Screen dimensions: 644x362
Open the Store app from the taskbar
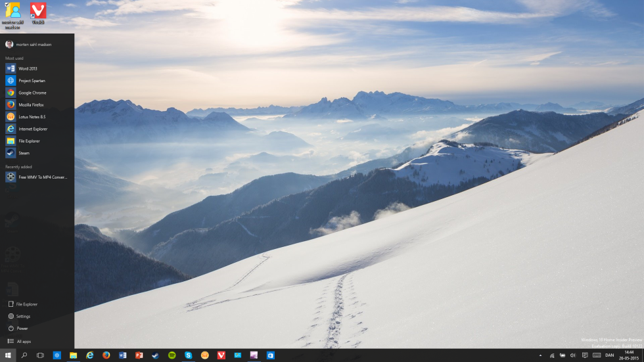271,355
